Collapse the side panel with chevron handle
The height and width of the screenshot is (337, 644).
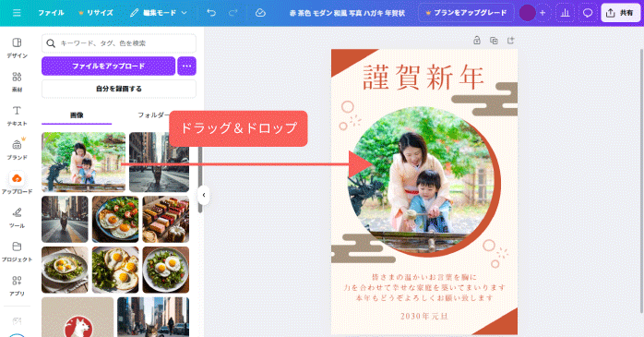204,195
